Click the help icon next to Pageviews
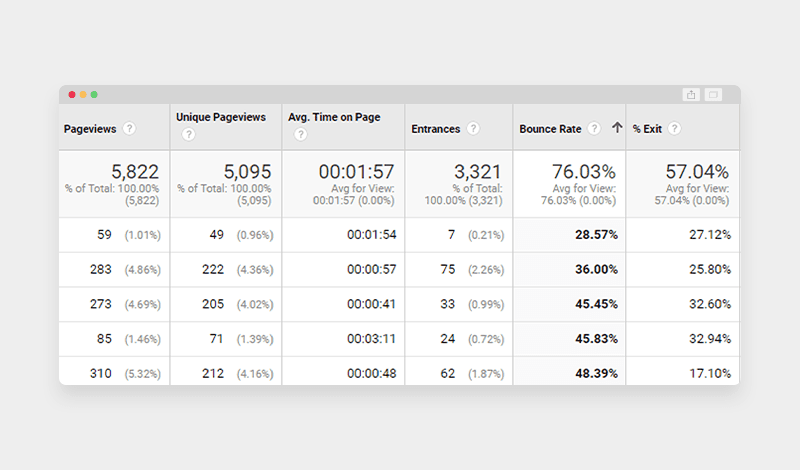 coord(129,129)
